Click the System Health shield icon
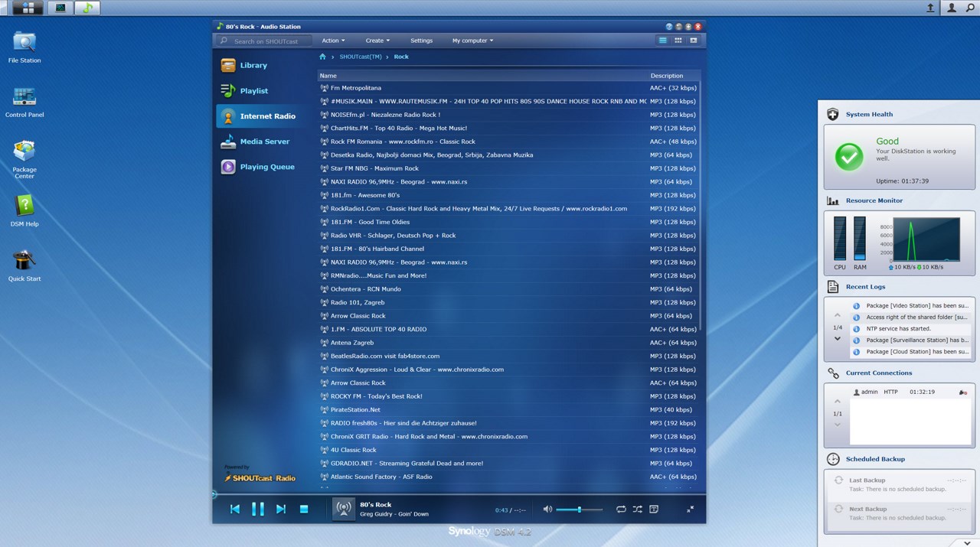 point(833,114)
